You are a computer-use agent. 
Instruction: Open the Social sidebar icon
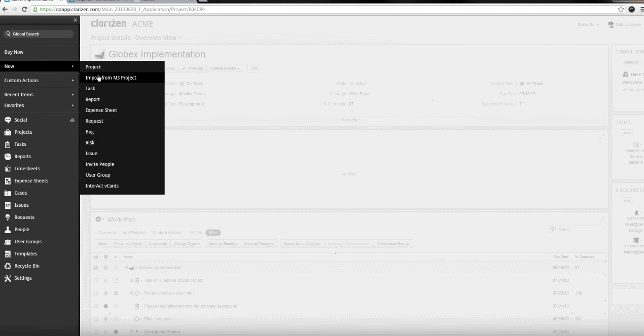click(x=8, y=120)
